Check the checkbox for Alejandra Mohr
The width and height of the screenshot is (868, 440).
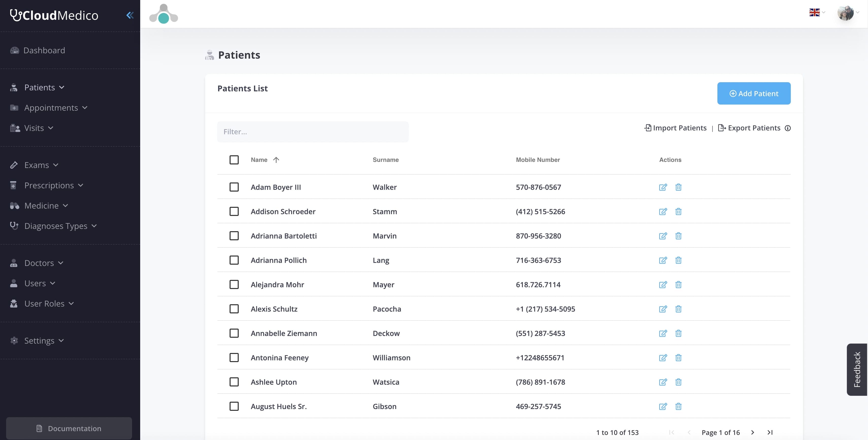pyautogui.click(x=234, y=284)
